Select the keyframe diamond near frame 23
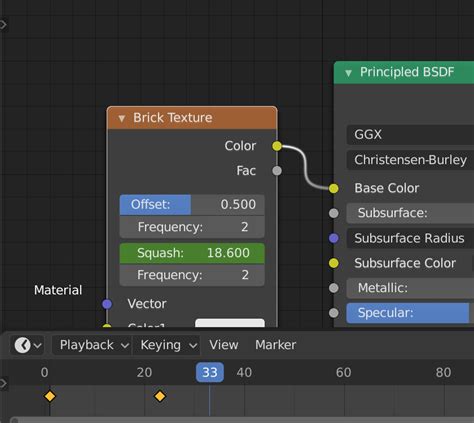The height and width of the screenshot is (423, 474). click(x=160, y=396)
